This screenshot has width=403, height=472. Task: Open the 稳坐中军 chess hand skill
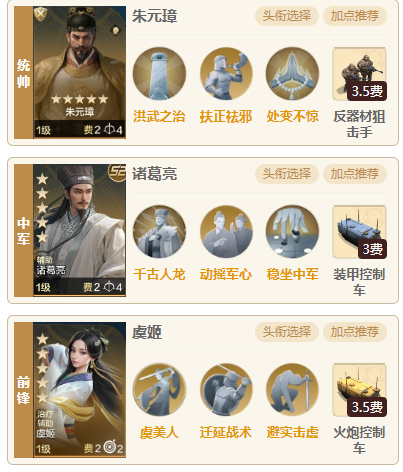click(292, 231)
